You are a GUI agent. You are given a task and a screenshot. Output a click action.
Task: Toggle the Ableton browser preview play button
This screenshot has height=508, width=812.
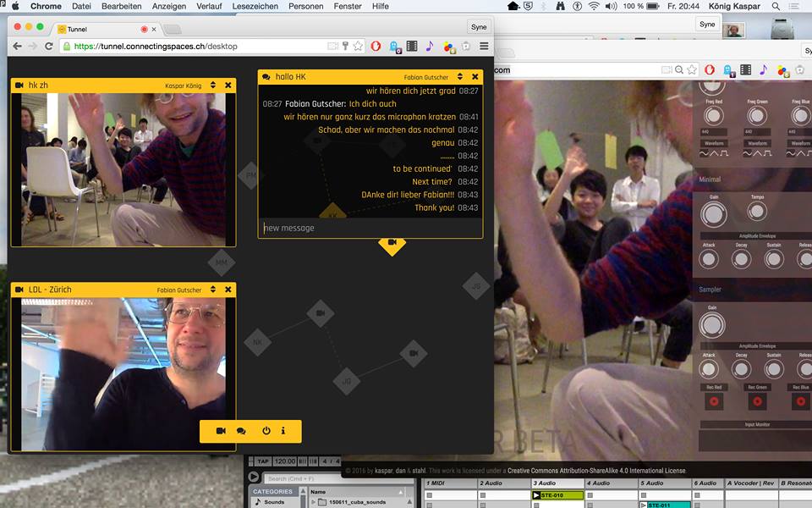coord(253,477)
